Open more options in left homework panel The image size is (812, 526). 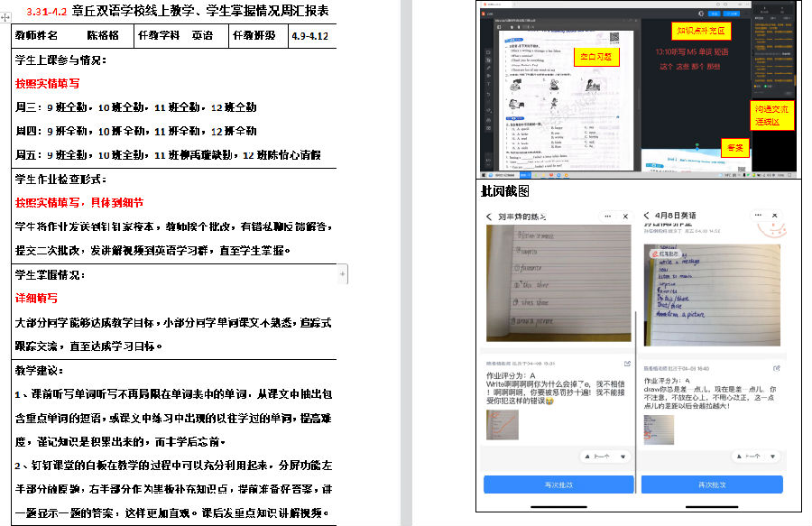(607, 217)
